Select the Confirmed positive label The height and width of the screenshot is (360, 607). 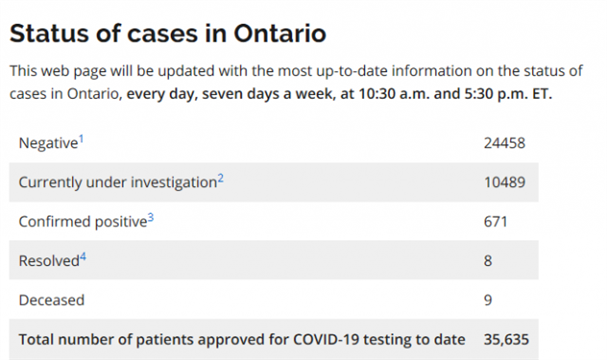[x=83, y=222]
